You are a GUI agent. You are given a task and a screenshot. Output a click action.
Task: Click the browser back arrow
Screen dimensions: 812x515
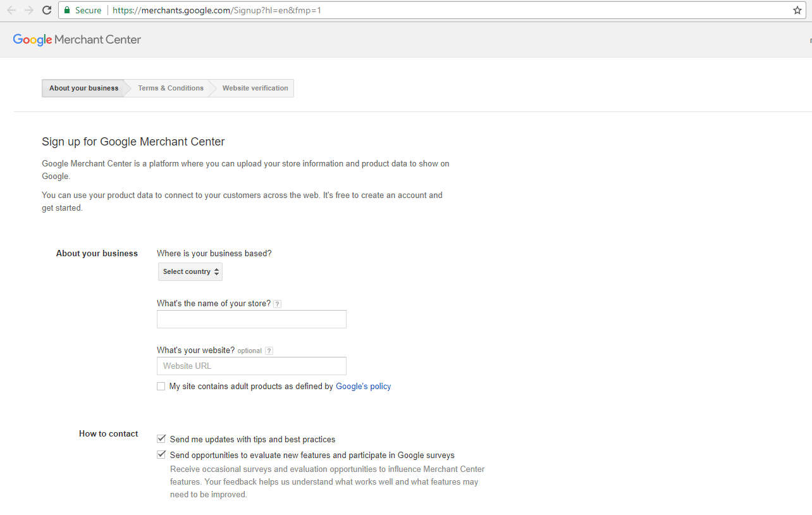[x=11, y=10]
